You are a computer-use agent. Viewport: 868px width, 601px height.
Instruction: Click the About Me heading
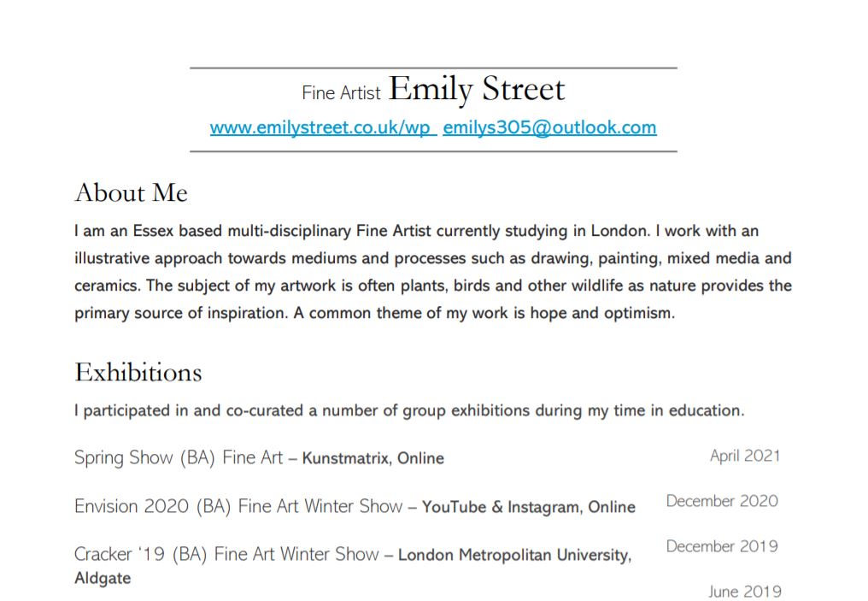coord(132,192)
